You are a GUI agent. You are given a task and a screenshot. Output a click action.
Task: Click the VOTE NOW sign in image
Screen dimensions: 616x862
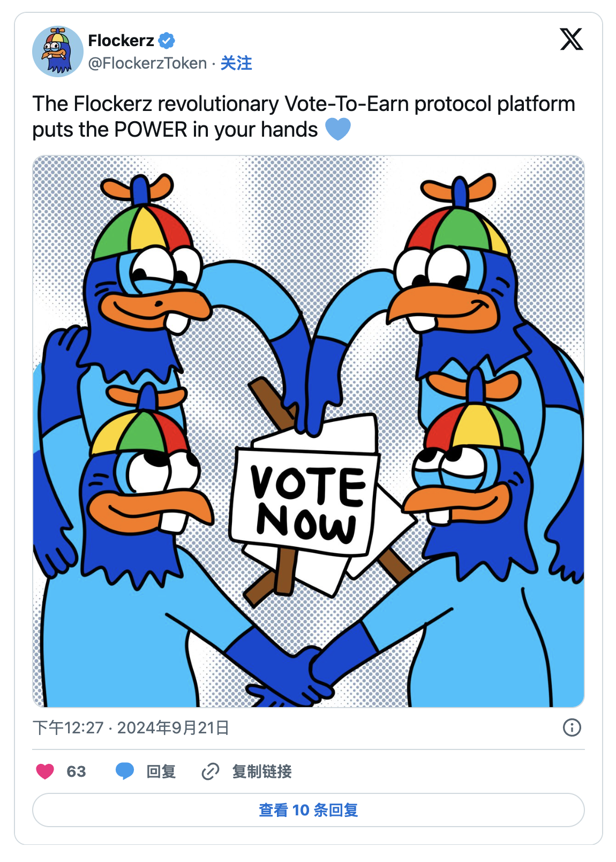(x=304, y=502)
